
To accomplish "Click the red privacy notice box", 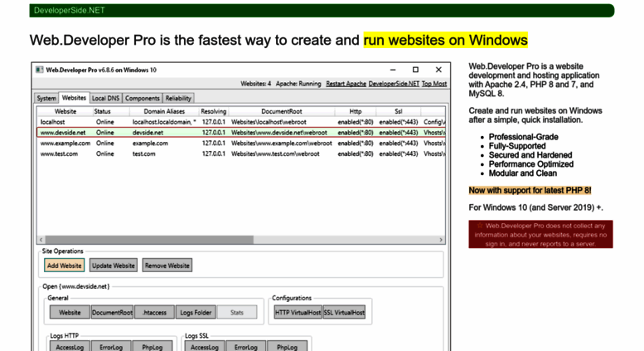I will click(540, 234).
